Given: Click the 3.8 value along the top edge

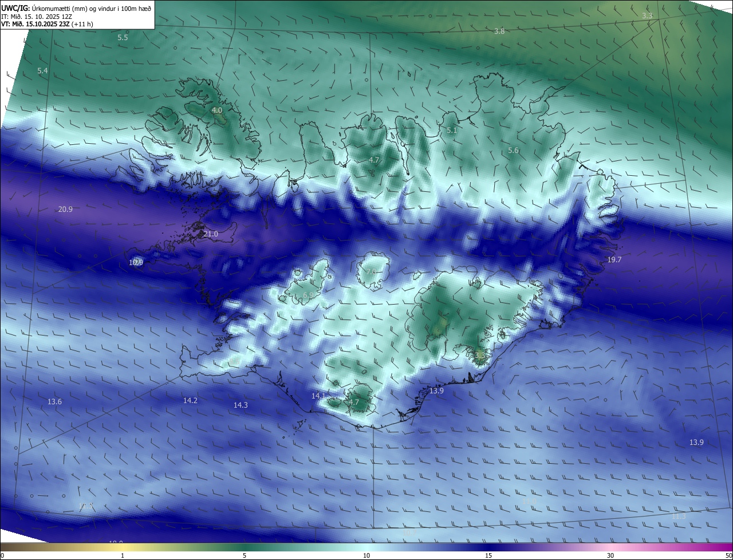Looking at the screenshot, I should pyautogui.click(x=499, y=31).
